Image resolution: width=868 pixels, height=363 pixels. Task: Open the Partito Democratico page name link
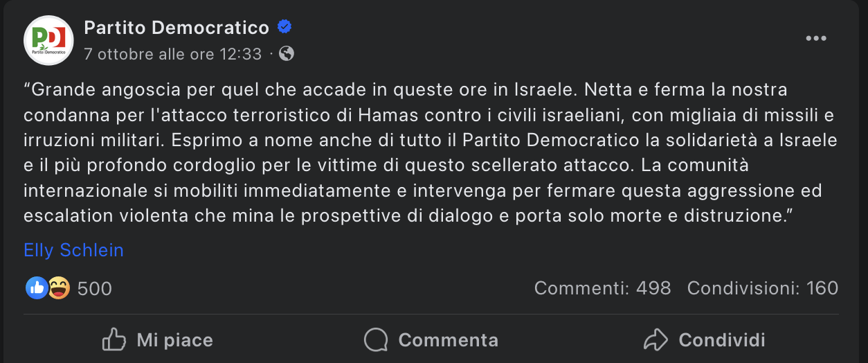(176, 28)
